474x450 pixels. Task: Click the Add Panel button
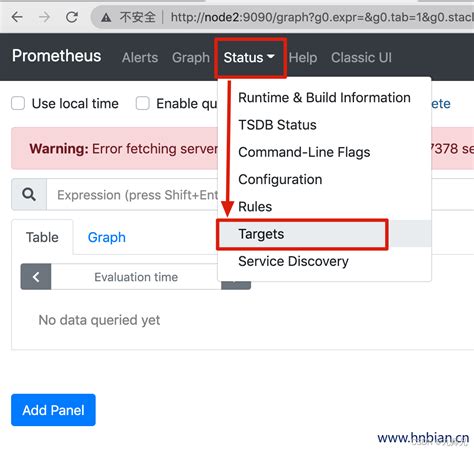(53, 410)
